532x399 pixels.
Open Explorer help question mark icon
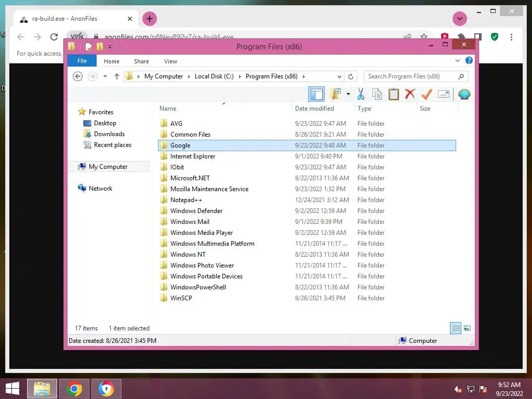[469, 60]
